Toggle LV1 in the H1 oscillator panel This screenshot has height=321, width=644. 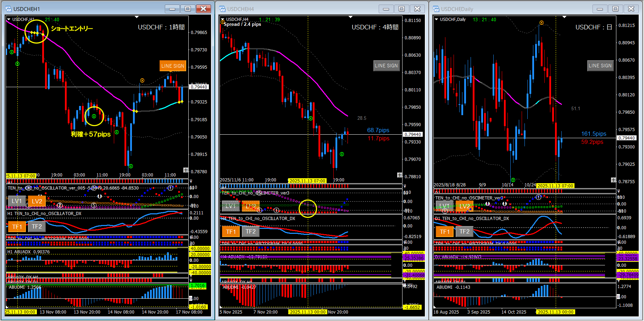pos(17,201)
